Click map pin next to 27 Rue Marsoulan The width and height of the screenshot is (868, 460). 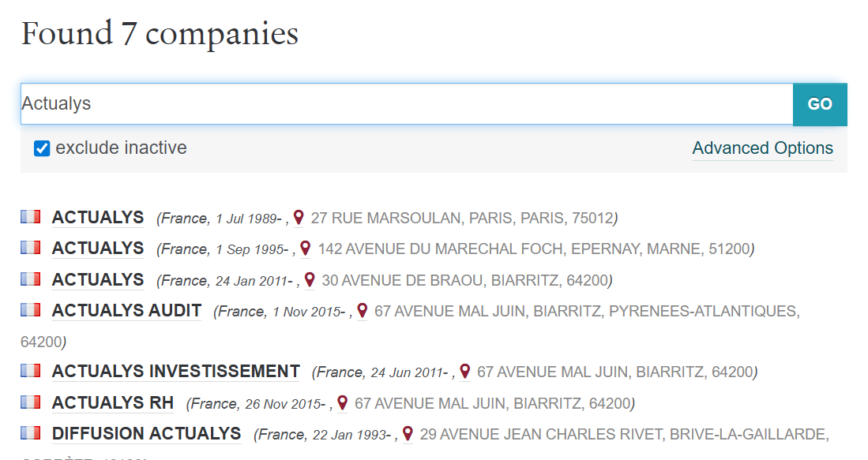click(299, 217)
